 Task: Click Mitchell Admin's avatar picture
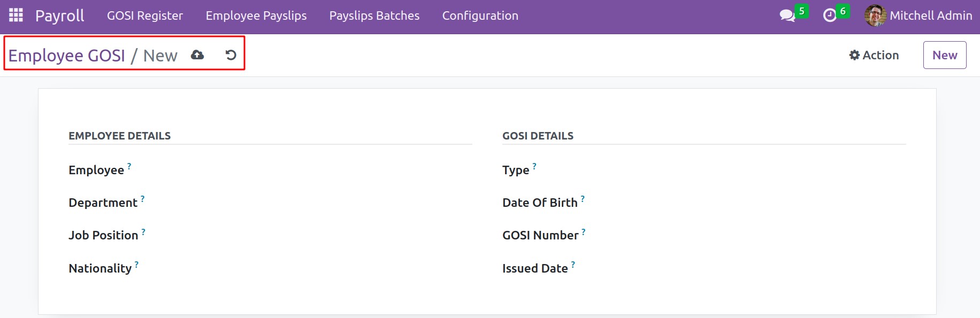875,15
